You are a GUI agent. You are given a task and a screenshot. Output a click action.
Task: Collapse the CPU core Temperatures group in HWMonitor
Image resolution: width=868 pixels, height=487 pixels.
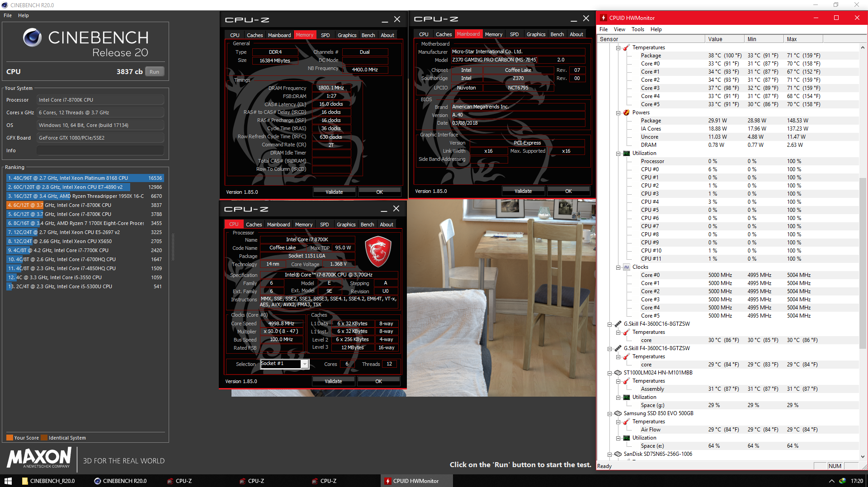618,48
